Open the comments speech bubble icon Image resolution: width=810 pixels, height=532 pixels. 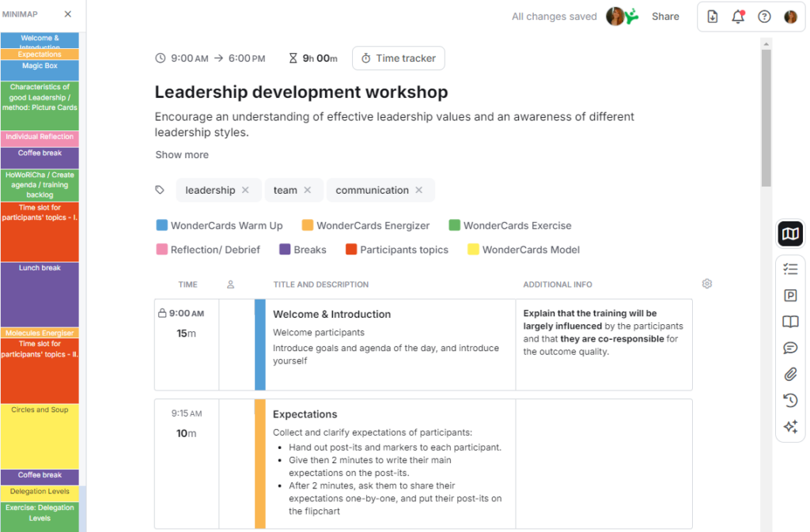pyautogui.click(x=790, y=348)
